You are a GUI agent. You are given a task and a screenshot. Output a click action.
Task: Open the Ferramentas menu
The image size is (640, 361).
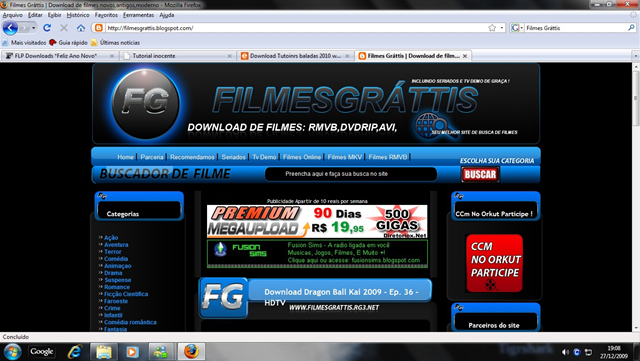tap(138, 15)
